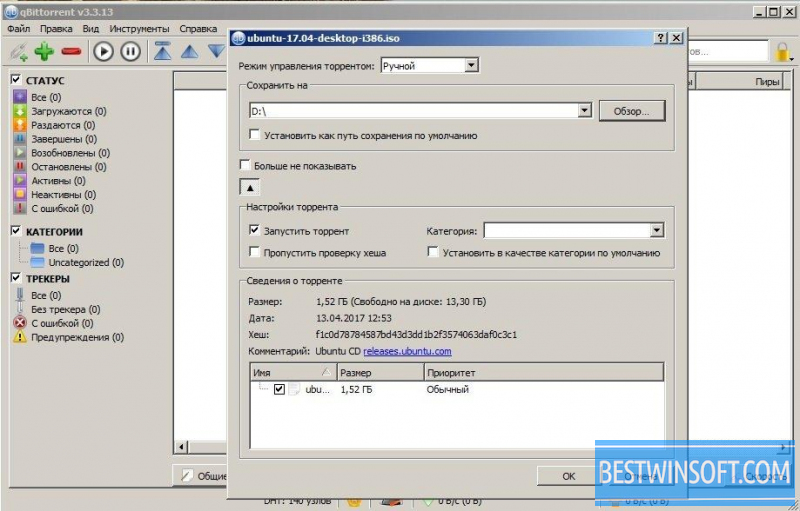This screenshot has width=800, height=511.
Task: Switch to the Общие tab in main window
Action: [x=203, y=476]
